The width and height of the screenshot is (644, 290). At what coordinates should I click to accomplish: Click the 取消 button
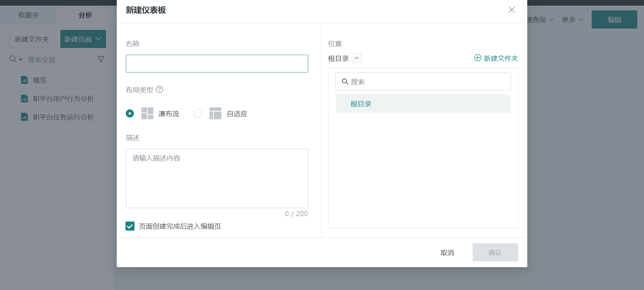[x=447, y=253]
